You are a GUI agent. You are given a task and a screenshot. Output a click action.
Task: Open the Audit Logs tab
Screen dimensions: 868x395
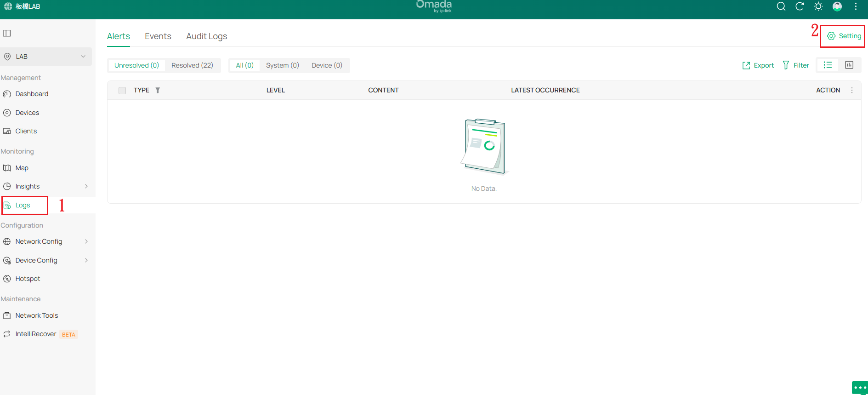(206, 36)
